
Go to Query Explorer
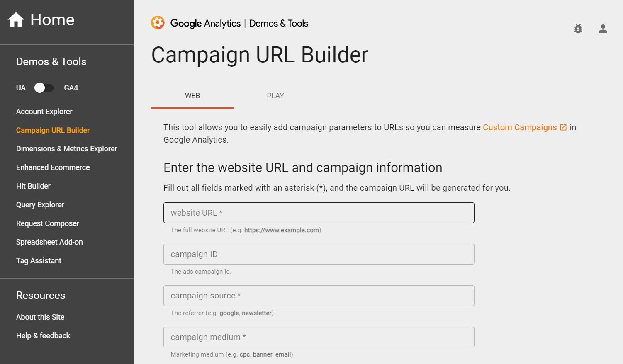(40, 204)
